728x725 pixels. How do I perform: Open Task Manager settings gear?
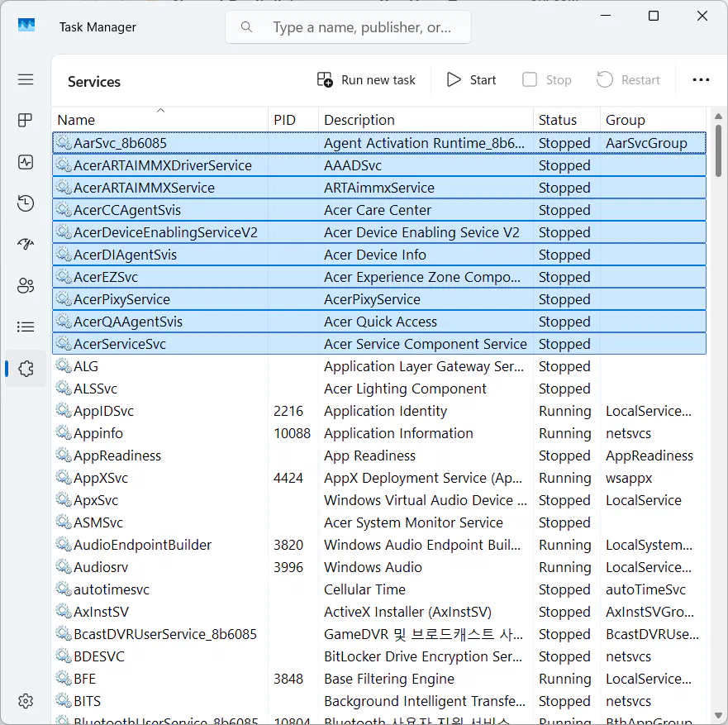coord(26,701)
